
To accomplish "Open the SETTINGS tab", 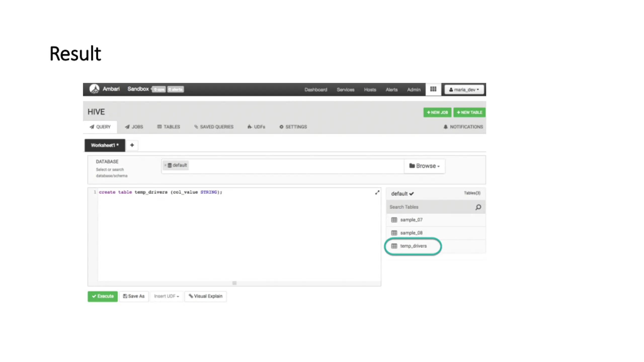I will [x=293, y=127].
